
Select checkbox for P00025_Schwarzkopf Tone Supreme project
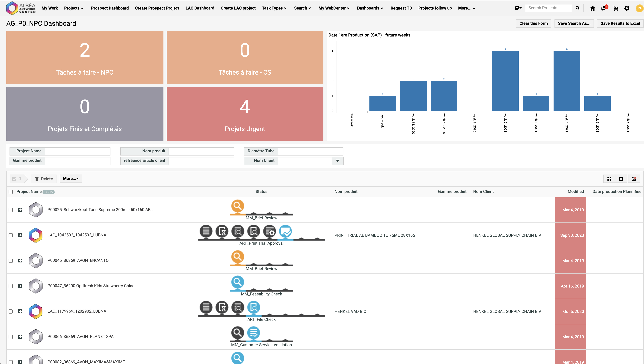click(10, 210)
